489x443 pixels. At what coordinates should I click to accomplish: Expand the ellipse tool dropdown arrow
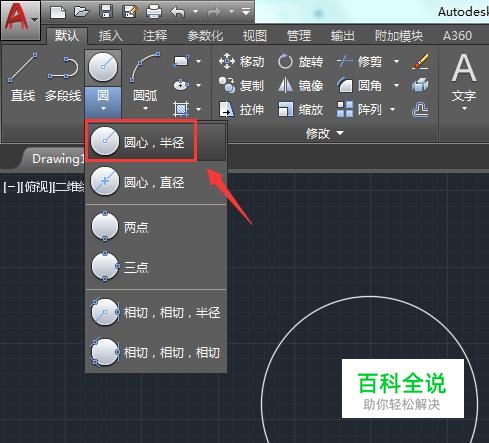pos(199,85)
